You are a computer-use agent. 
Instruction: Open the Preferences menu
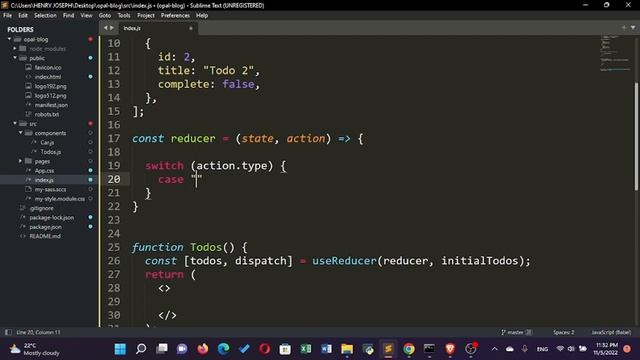175,16
